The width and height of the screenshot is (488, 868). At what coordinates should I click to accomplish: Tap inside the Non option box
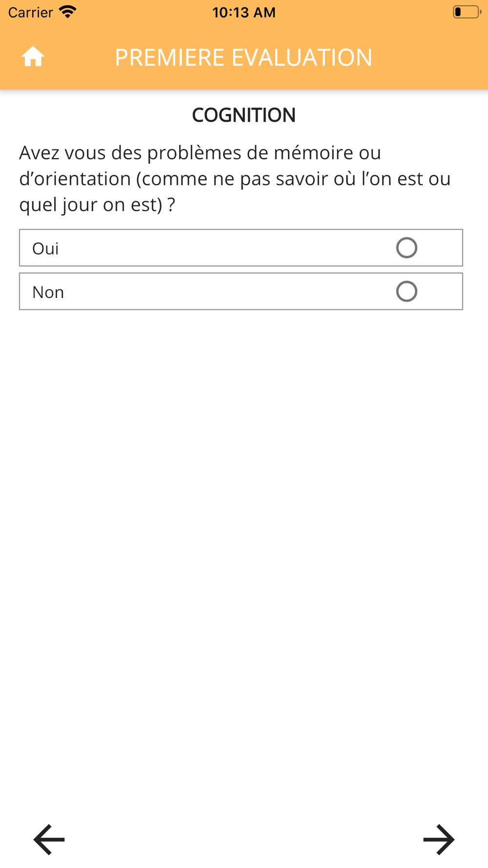click(x=241, y=291)
